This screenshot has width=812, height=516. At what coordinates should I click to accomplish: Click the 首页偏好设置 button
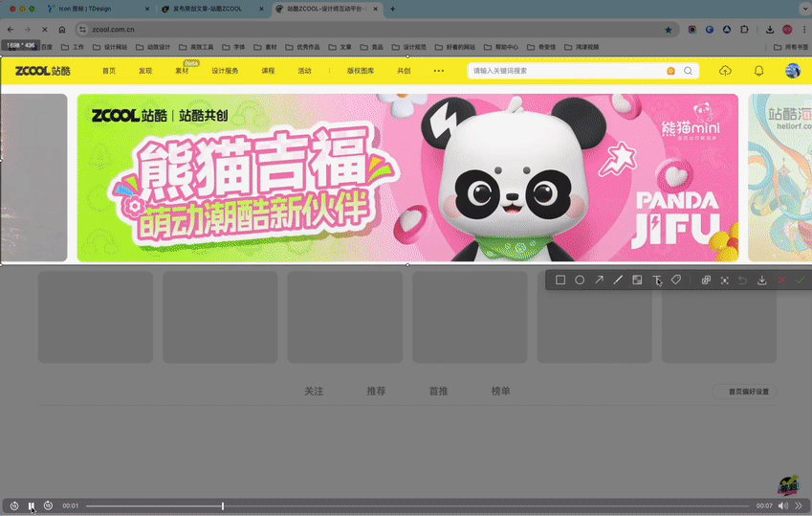pos(744,392)
